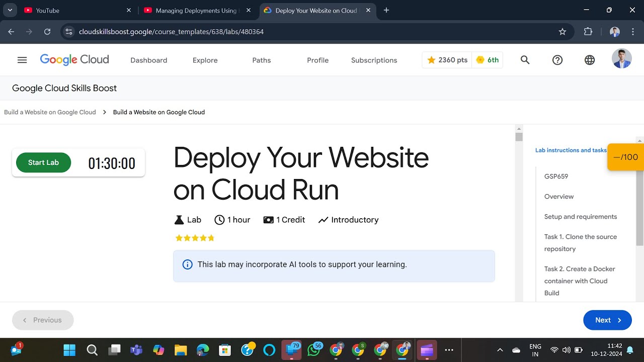Image resolution: width=644 pixels, height=362 pixels.
Task: Open the Dashboard menu item
Action: 149,60
